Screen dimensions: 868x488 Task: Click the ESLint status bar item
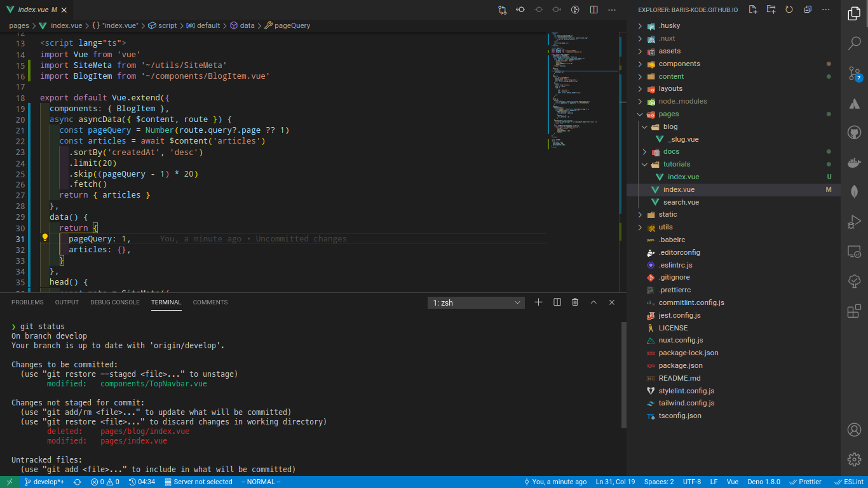(848, 482)
